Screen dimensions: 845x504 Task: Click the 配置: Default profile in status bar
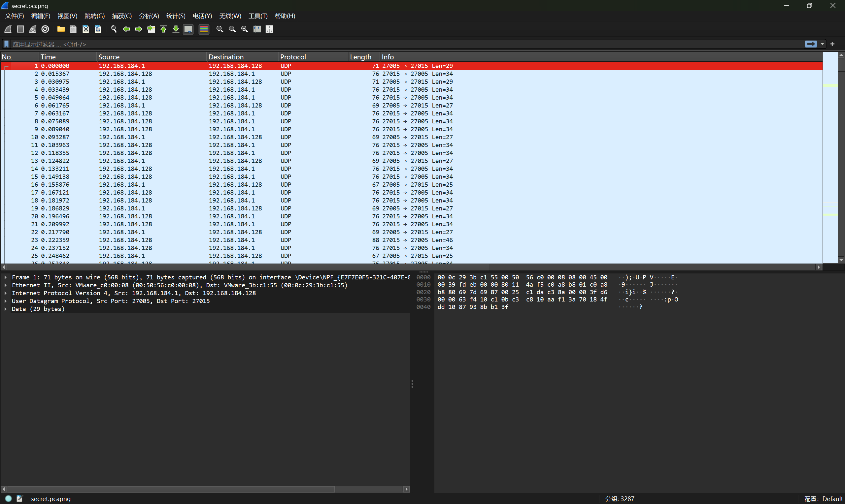click(824, 499)
